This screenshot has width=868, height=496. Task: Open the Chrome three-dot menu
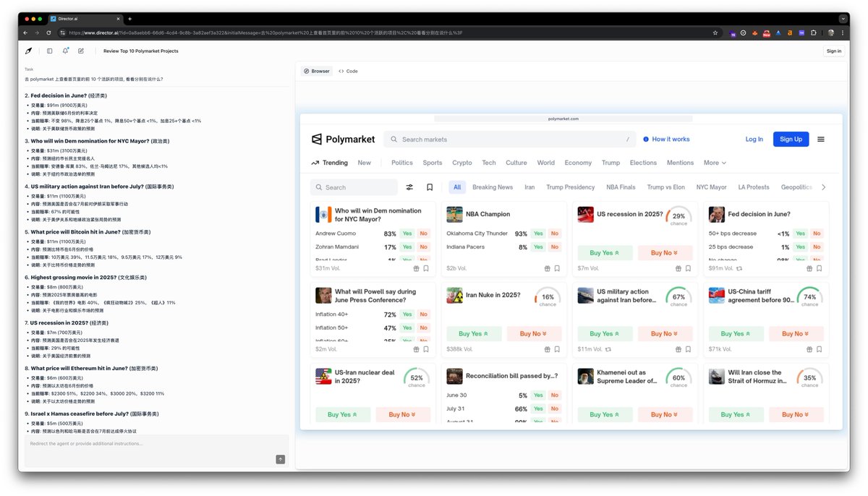tap(843, 33)
